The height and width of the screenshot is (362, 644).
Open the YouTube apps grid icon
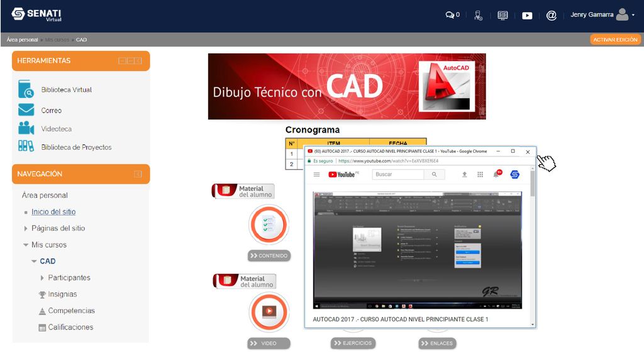480,175
